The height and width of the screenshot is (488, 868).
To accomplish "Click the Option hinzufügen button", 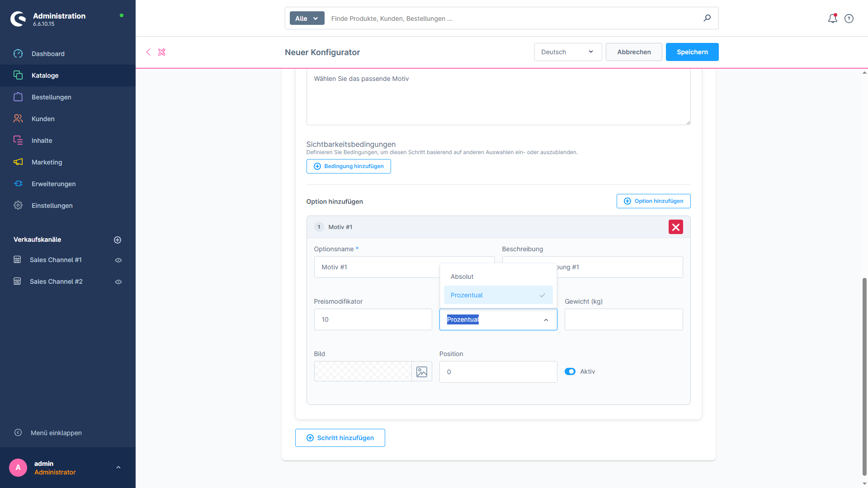I will click(x=653, y=201).
